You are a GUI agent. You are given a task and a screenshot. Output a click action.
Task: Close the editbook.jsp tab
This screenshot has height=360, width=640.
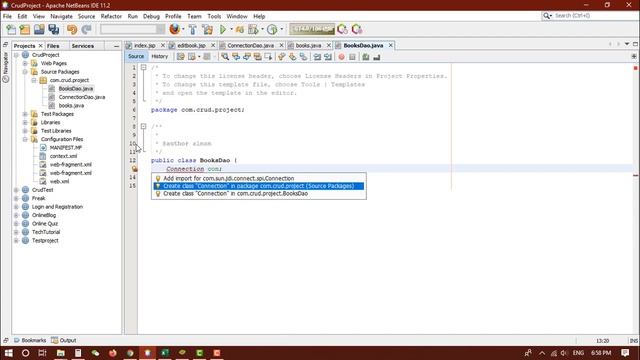click(x=213, y=45)
